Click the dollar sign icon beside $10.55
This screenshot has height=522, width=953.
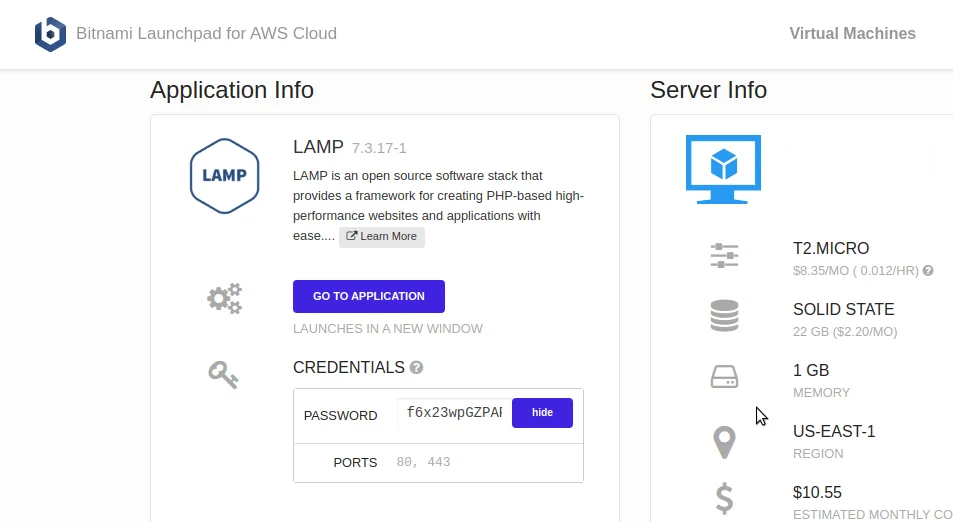coord(724,498)
